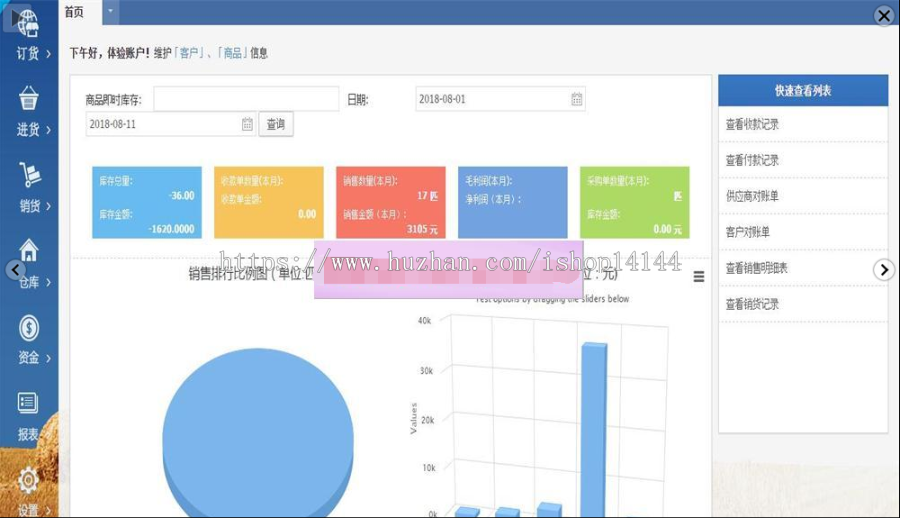
Task: Click the 查询 query button
Action: pyautogui.click(x=276, y=124)
